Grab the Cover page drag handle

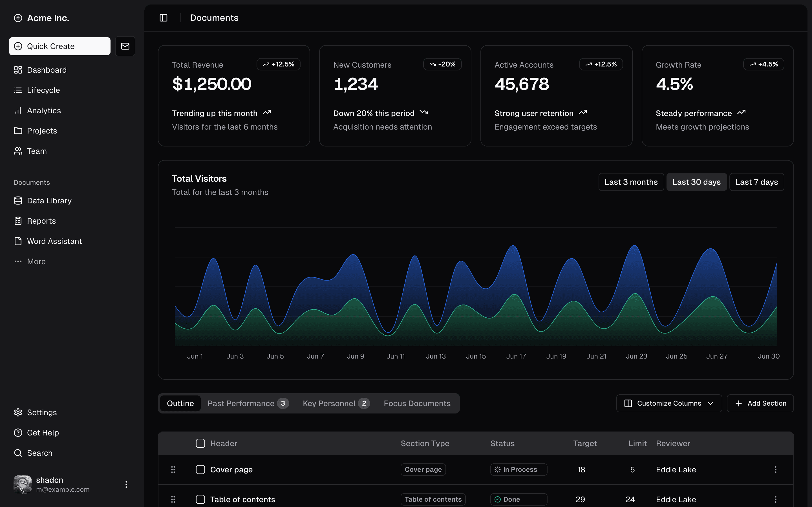click(173, 470)
